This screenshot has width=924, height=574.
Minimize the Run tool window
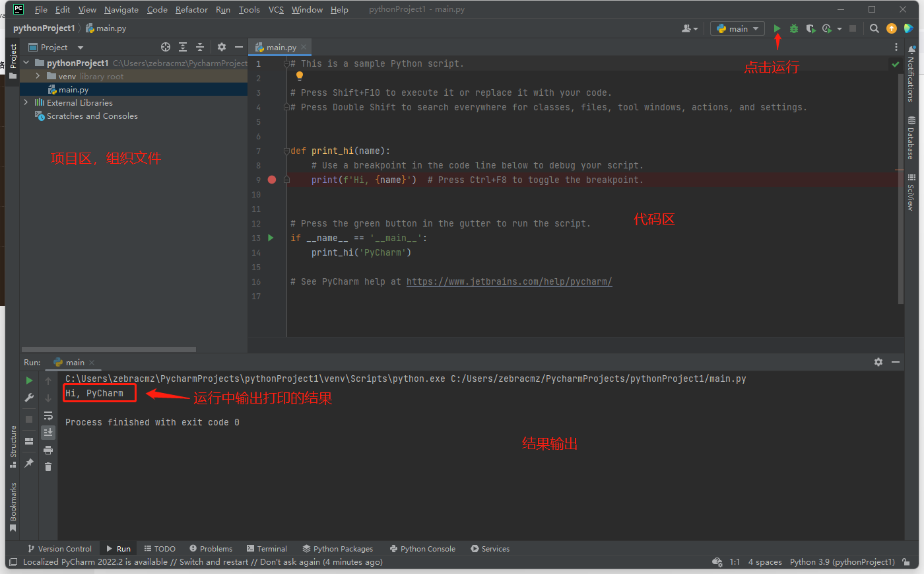click(x=896, y=362)
